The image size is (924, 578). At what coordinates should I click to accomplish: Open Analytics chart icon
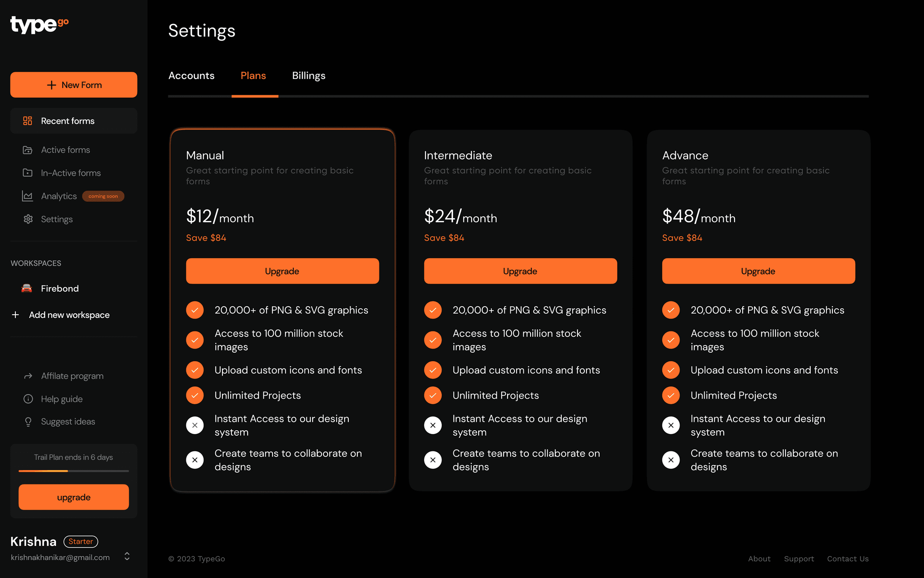point(28,196)
